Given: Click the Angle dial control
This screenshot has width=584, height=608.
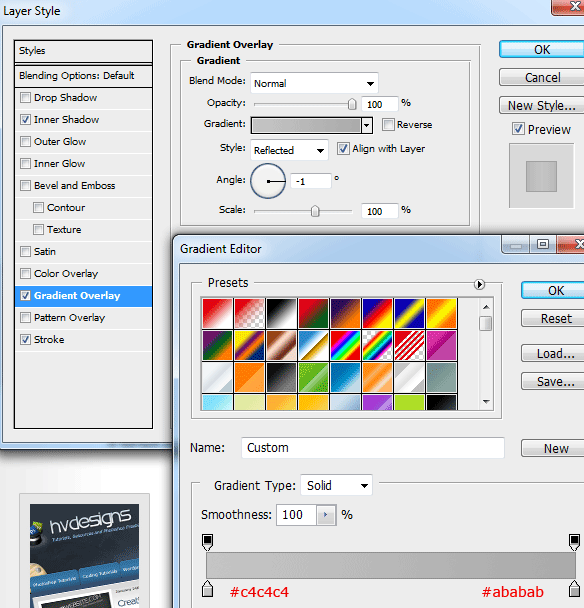Looking at the screenshot, I should pos(268,181).
